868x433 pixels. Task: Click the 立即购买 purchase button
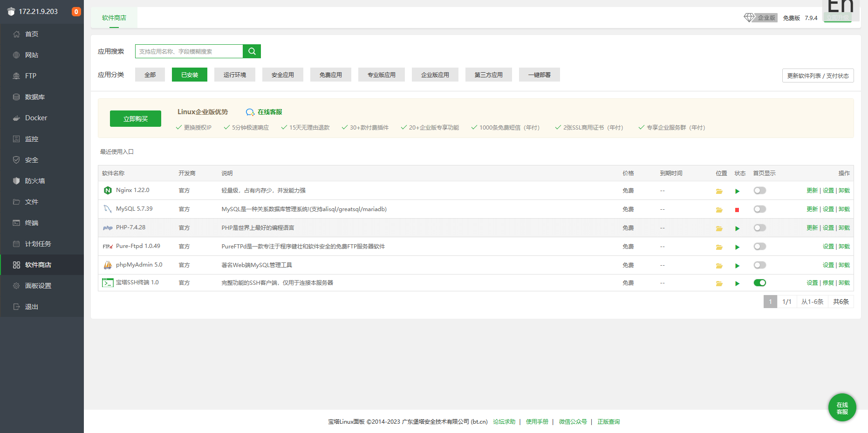coord(135,118)
